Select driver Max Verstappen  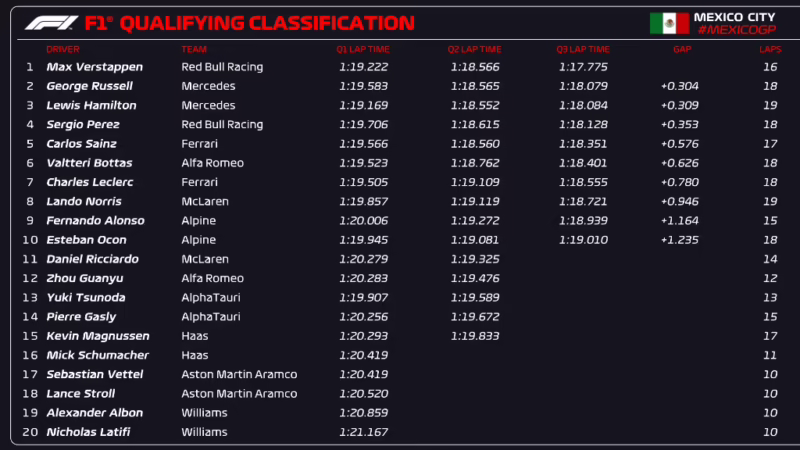94,67
